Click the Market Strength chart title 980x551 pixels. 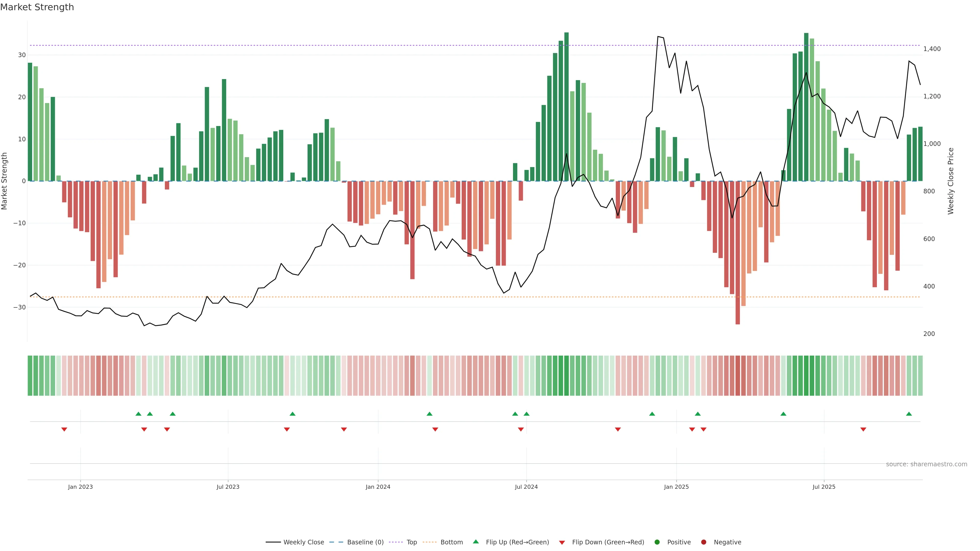(x=37, y=7)
